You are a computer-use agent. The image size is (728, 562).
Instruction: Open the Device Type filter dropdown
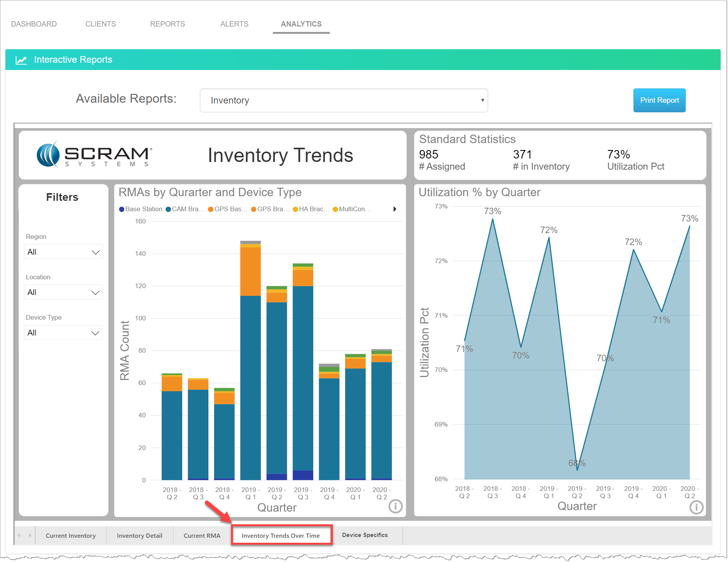[x=63, y=333]
